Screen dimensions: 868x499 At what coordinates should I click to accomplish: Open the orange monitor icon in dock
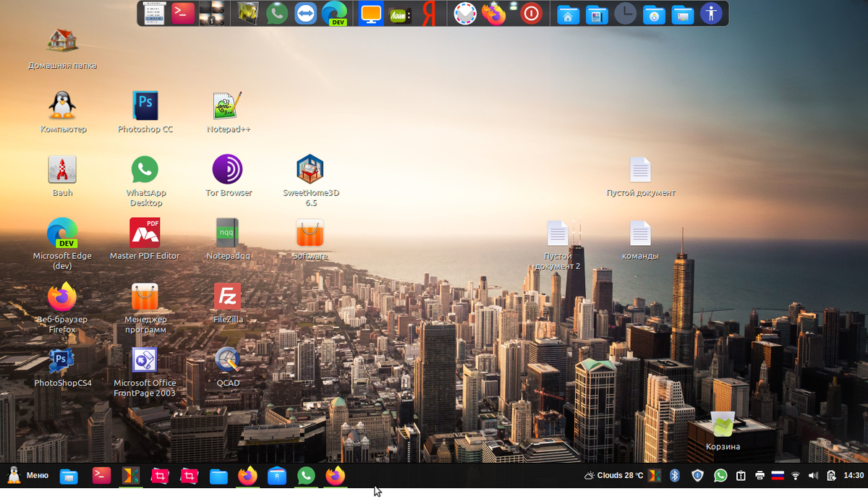pos(371,13)
